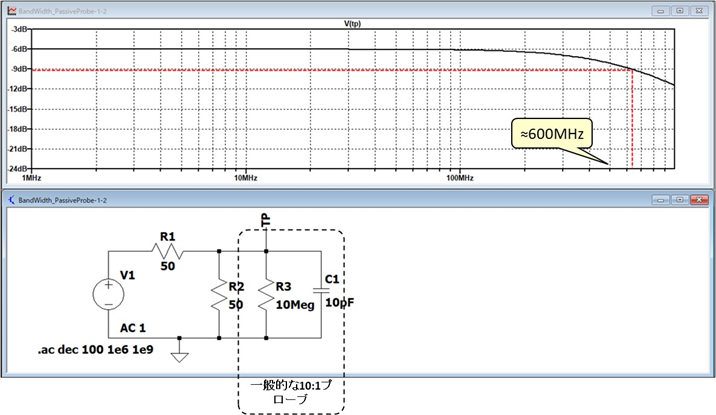Screen dimensions: 716x415
Task: Close the schematic window
Action: (x=700, y=200)
